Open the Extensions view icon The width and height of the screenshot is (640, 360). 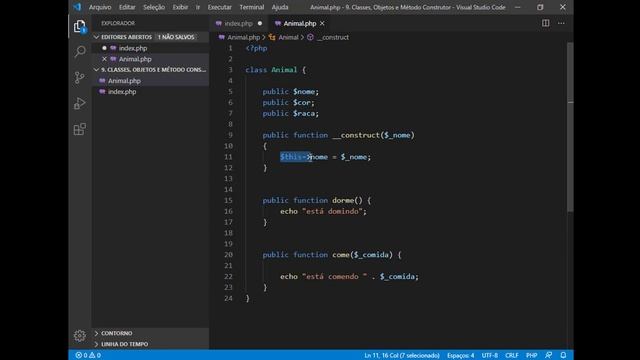[80, 129]
